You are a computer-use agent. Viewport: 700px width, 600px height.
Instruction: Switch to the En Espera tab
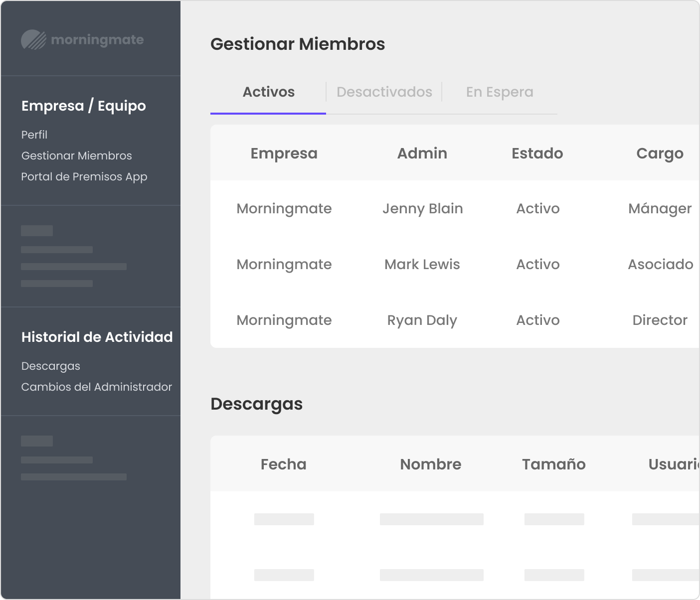(499, 92)
